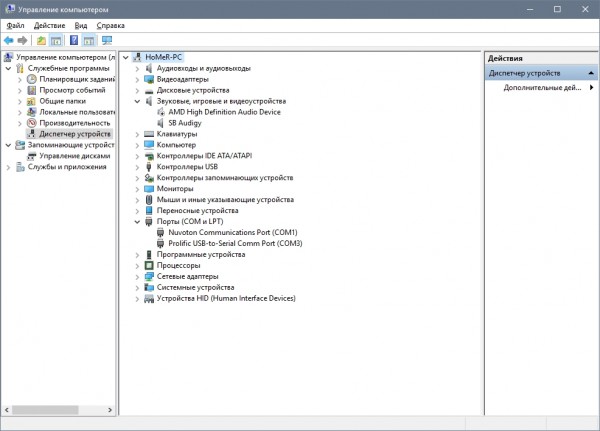This screenshot has height=431, width=600.
Task: Click the Общие папки folder icon
Action: coord(32,101)
